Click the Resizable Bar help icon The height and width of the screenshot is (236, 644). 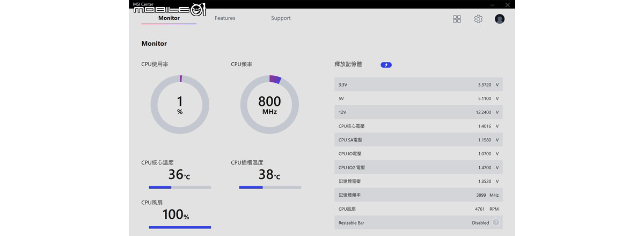click(x=496, y=223)
